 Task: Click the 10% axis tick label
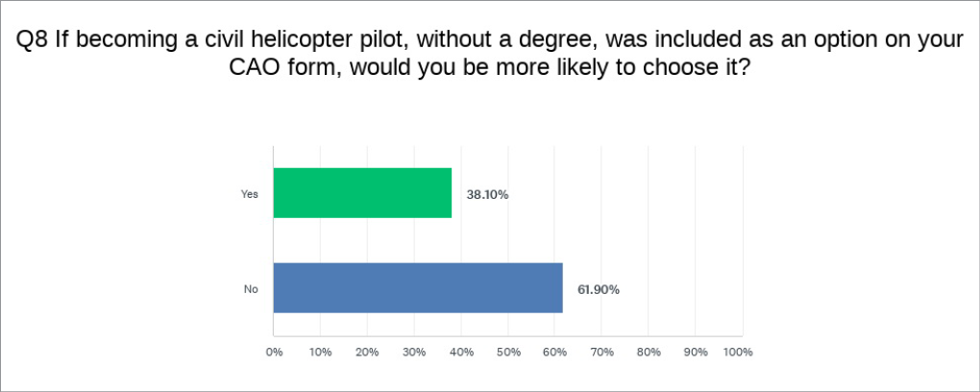320,352
